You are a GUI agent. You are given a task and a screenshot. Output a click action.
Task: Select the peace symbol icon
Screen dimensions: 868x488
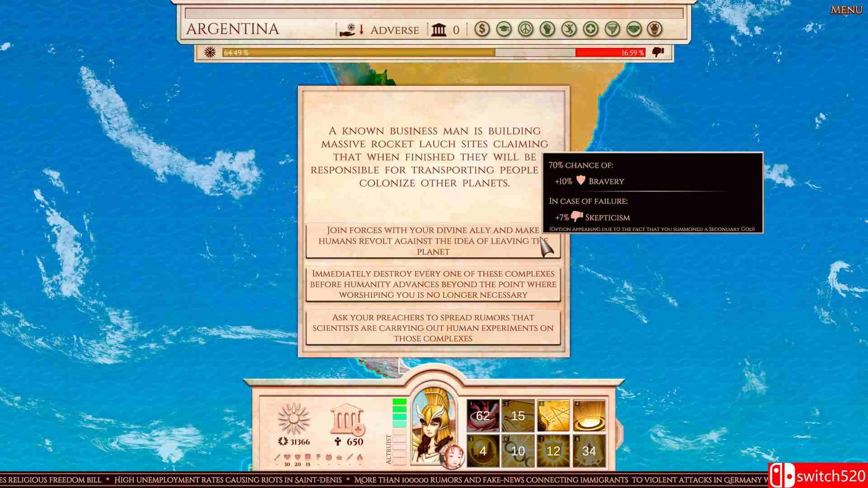click(x=525, y=29)
